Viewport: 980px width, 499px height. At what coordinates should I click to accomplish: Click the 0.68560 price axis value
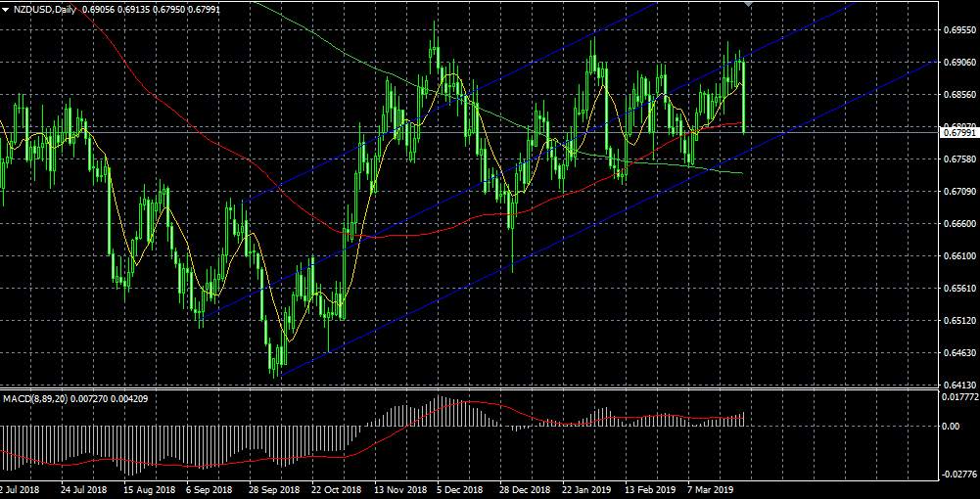pos(959,95)
